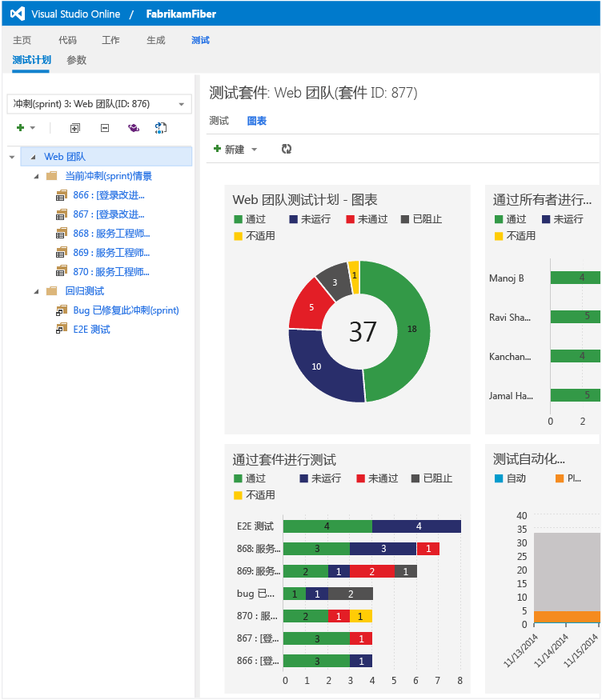Click the 新建 button with plus
602x700 pixels.
point(229,149)
